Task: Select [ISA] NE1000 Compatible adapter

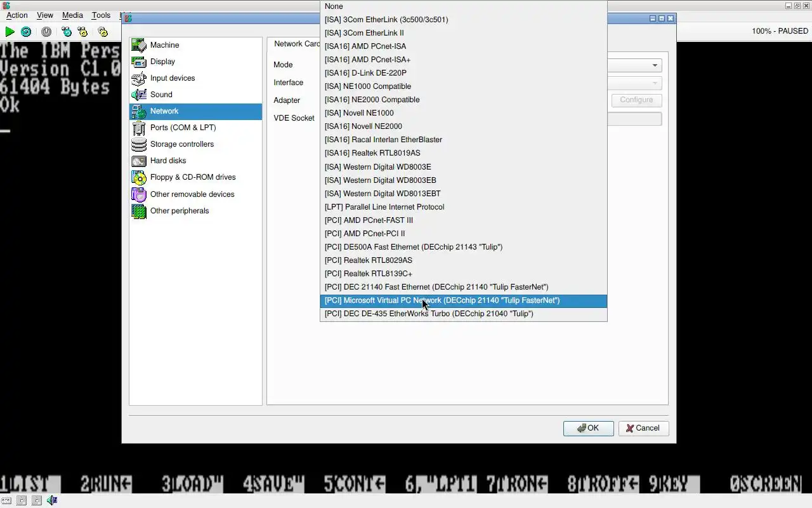Action: (x=463, y=86)
